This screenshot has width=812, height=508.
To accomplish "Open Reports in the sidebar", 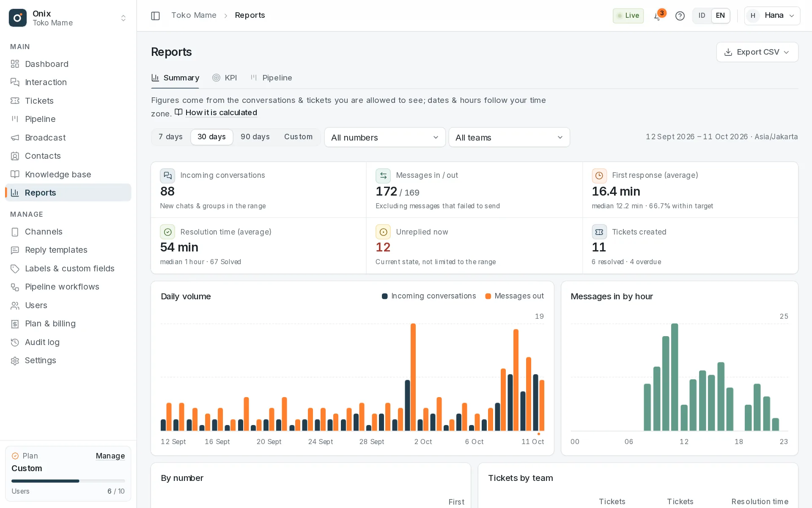I will pos(68,193).
